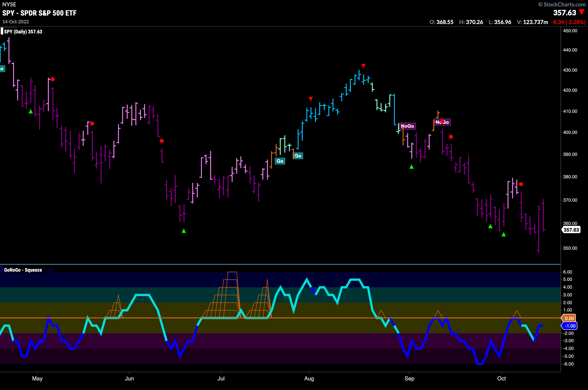Click the red dot near the mid-May high

coord(92,123)
